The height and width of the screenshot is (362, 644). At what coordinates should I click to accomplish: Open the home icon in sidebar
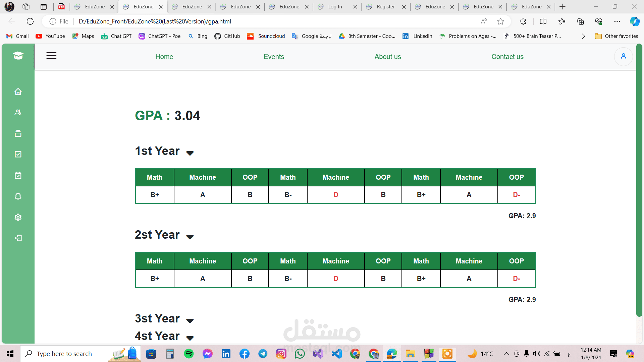pyautogui.click(x=18, y=92)
